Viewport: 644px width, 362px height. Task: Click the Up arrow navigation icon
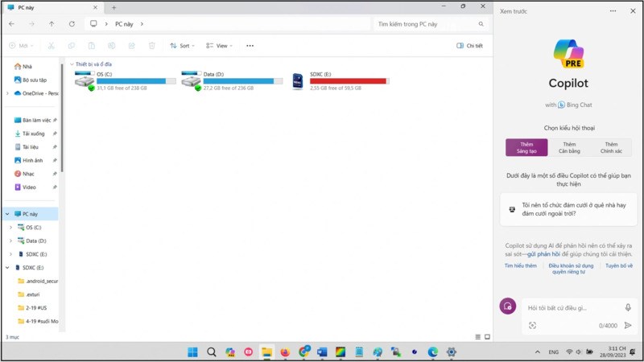click(52, 24)
